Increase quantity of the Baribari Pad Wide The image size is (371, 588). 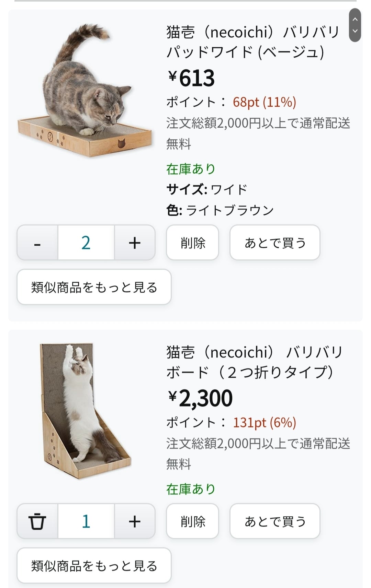135,243
